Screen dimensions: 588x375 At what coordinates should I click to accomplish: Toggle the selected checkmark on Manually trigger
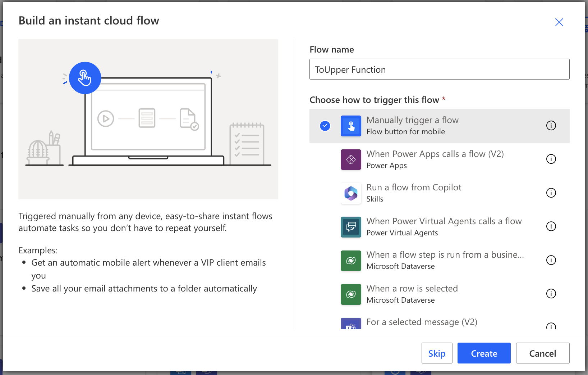pos(325,126)
